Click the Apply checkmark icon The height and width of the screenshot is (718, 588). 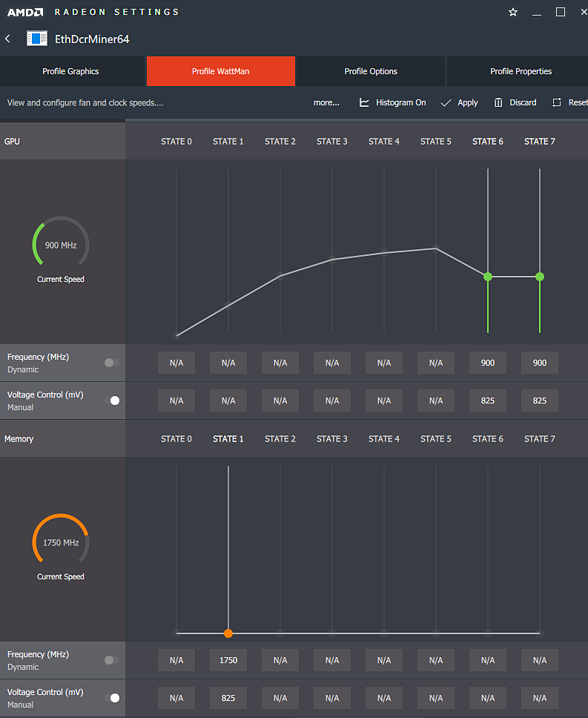pos(446,103)
